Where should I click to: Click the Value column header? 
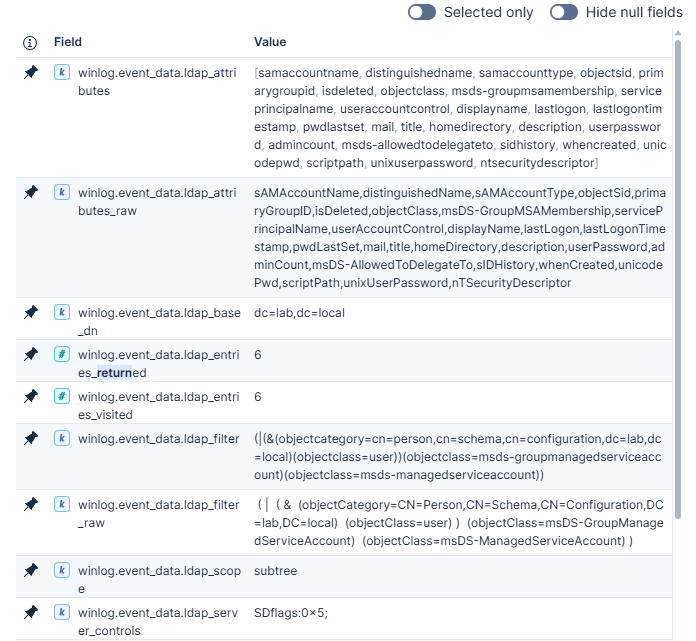coord(270,42)
